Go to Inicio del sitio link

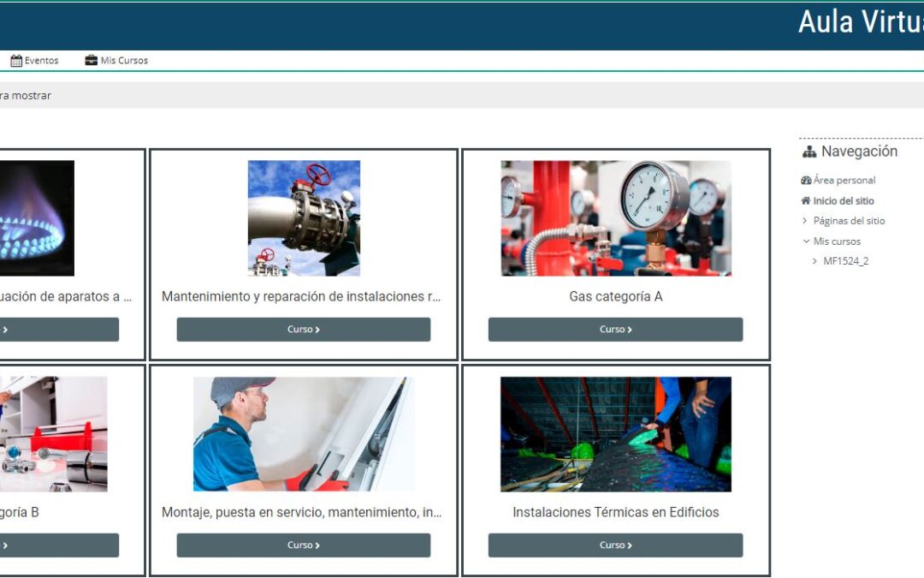[844, 201]
